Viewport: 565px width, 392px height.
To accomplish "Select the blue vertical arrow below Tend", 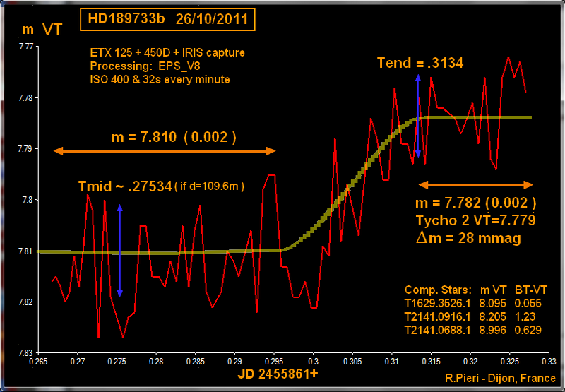I will 418,117.
